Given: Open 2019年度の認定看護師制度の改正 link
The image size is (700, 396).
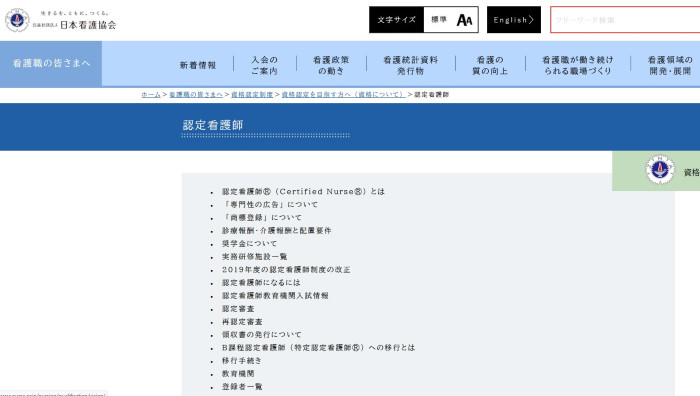Looking at the screenshot, I should (286, 270).
